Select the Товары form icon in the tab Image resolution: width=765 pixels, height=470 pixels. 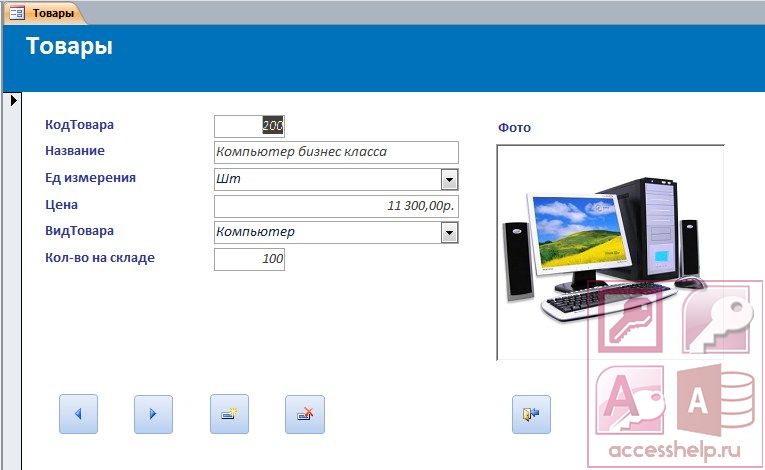pyautogui.click(x=17, y=13)
